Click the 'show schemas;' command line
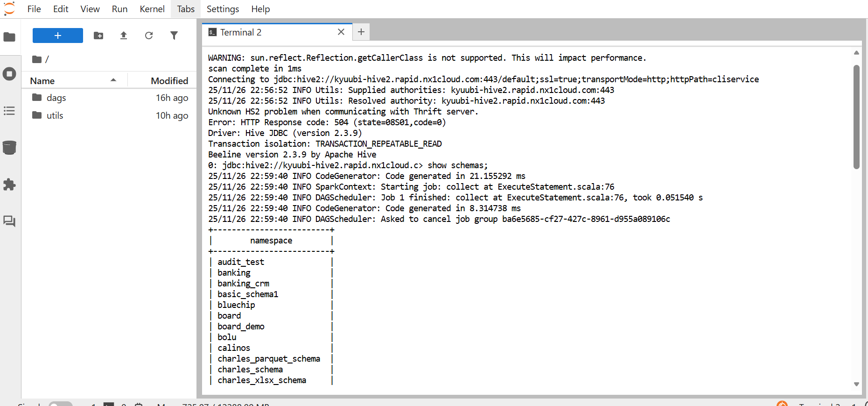 tap(348, 165)
